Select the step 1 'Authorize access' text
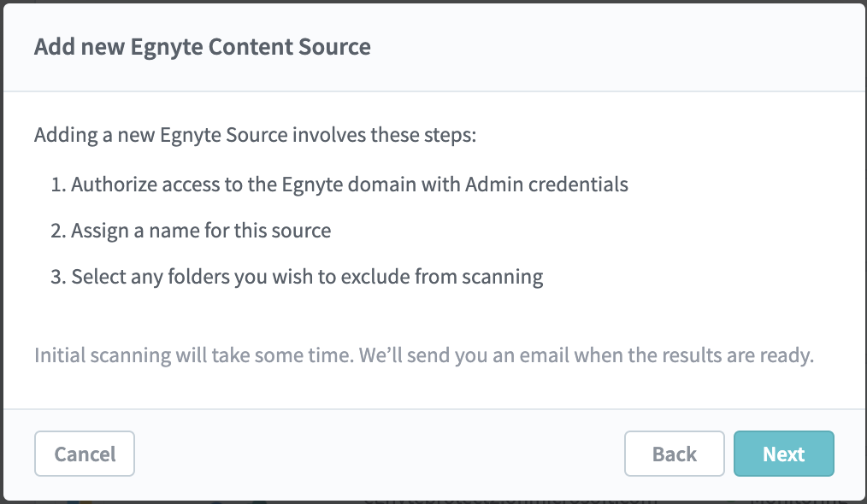This screenshot has width=867, height=504. (x=350, y=184)
